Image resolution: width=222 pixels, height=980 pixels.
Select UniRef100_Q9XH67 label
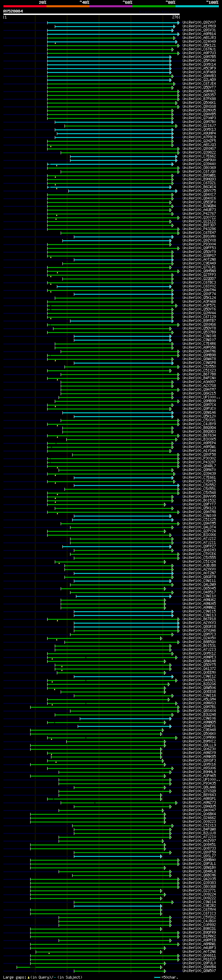[199, 148]
